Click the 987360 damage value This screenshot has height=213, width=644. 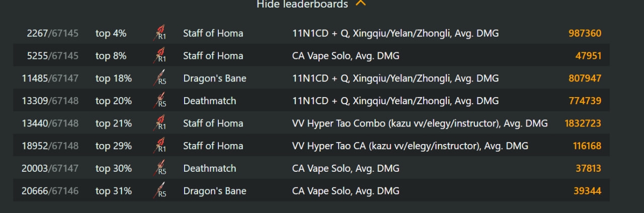click(x=585, y=33)
